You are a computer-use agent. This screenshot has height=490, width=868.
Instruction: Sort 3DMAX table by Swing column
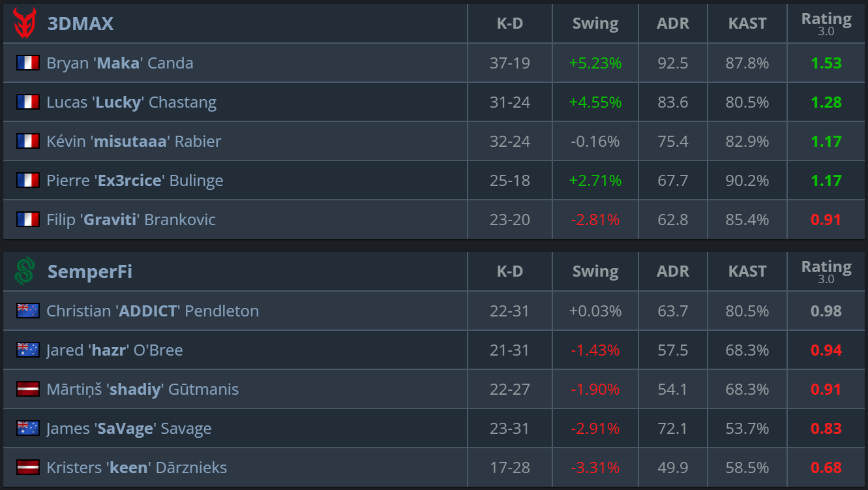point(595,23)
